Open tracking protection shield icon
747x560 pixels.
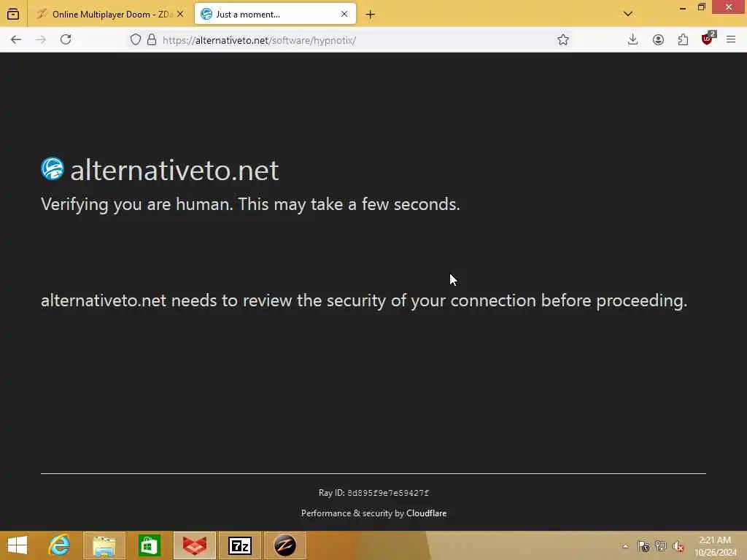135,40
